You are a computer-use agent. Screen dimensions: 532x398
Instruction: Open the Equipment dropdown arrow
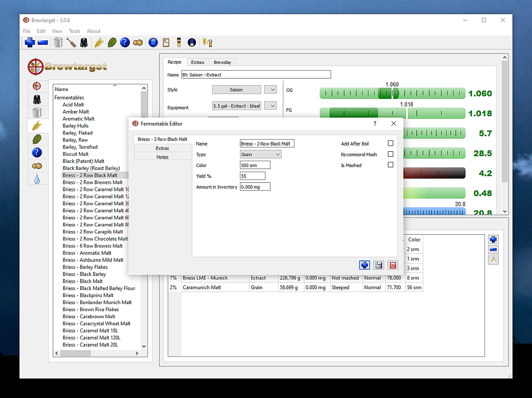coord(270,106)
